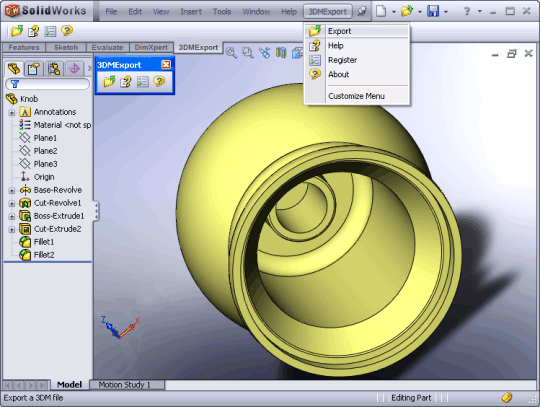
Task: Open dropdown arrow next to help question mark
Action: (x=480, y=11)
